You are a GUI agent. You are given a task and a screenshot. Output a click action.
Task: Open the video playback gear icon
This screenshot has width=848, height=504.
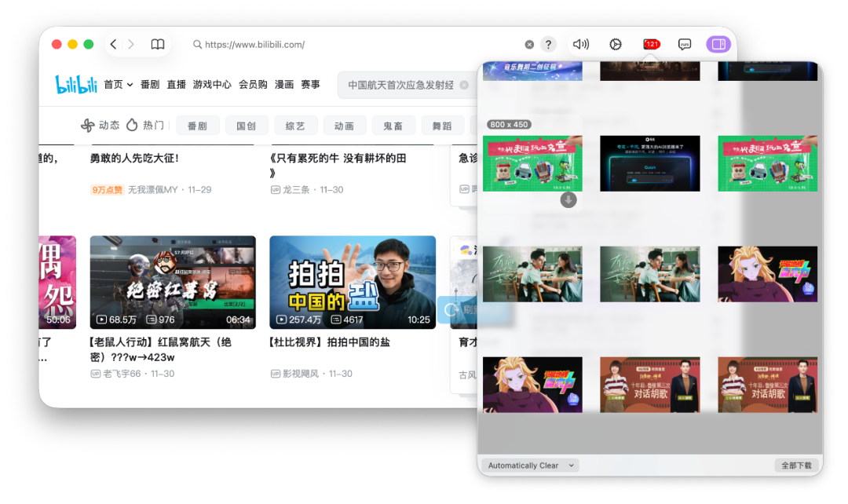(616, 44)
